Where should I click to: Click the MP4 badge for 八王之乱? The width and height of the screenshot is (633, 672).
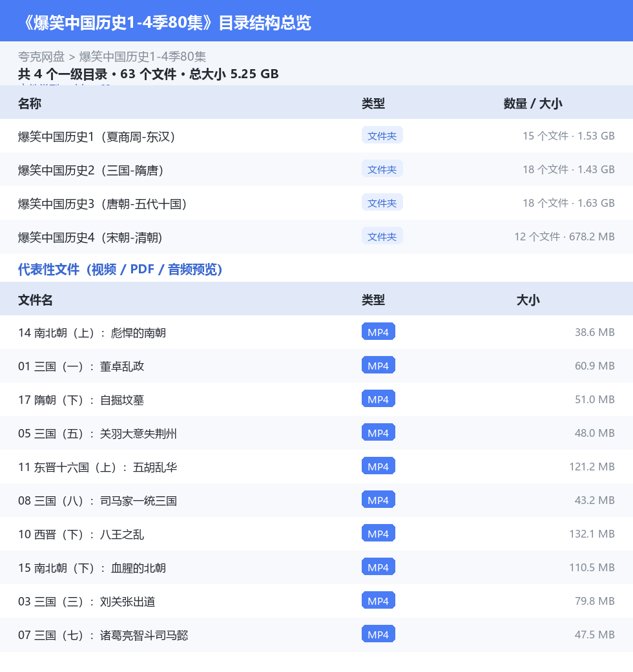tap(378, 533)
